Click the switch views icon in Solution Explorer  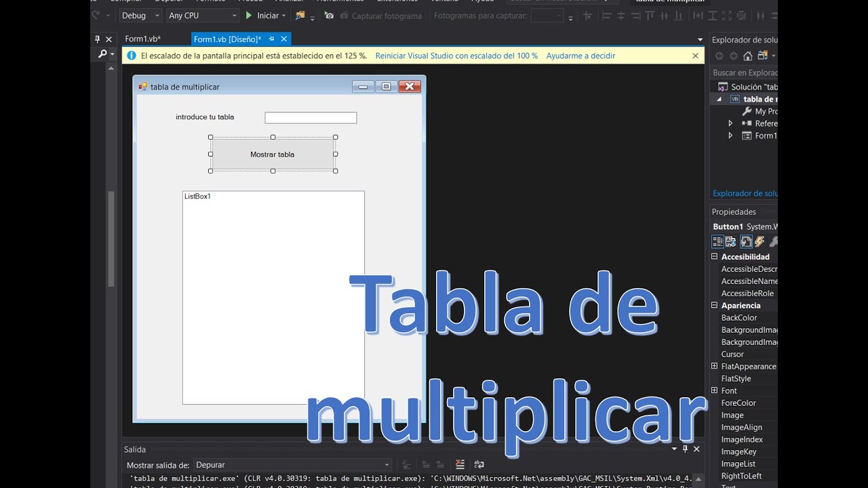(763, 56)
